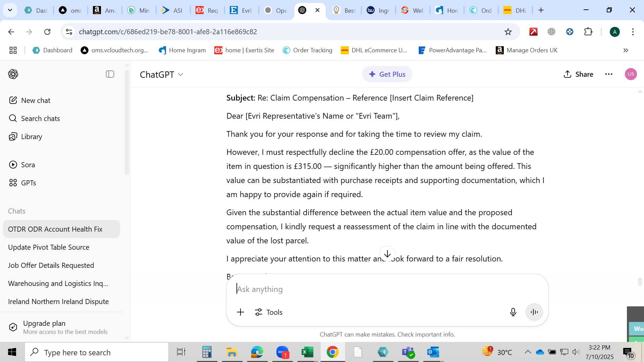This screenshot has width=644, height=362.
Task: Open a new browser tab
Action: [541, 10]
